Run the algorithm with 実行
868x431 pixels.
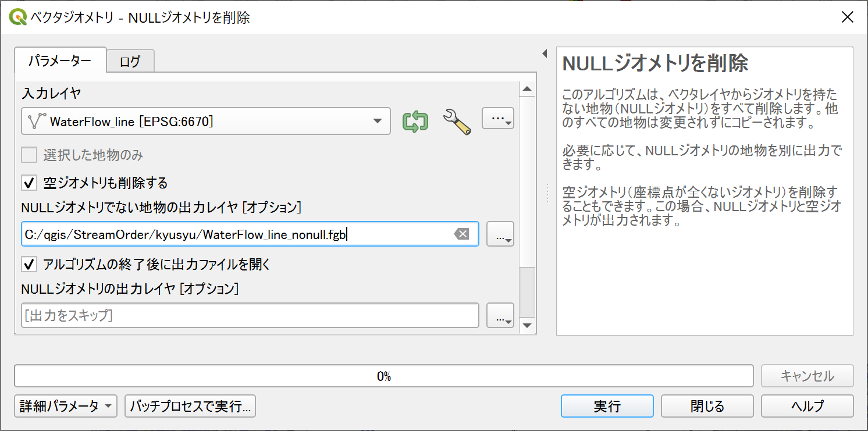pyautogui.click(x=607, y=406)
